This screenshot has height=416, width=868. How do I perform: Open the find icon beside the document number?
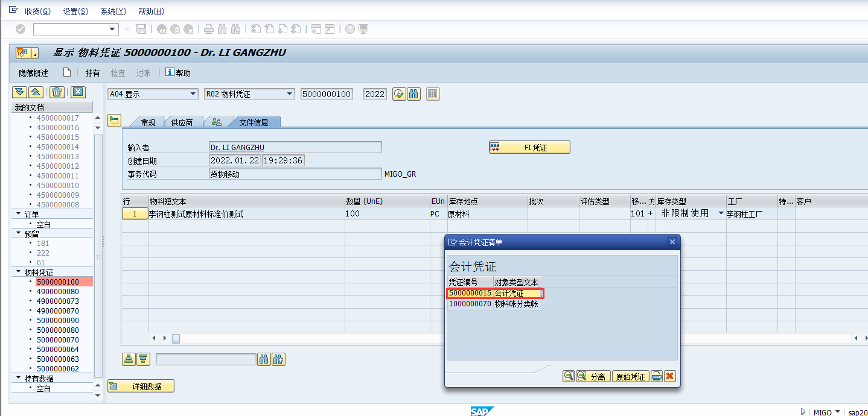(415, 93)
